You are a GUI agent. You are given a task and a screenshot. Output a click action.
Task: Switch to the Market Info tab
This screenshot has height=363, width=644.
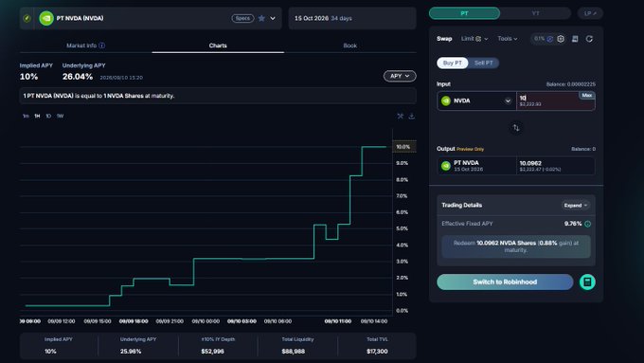click(x=85, y=45)
